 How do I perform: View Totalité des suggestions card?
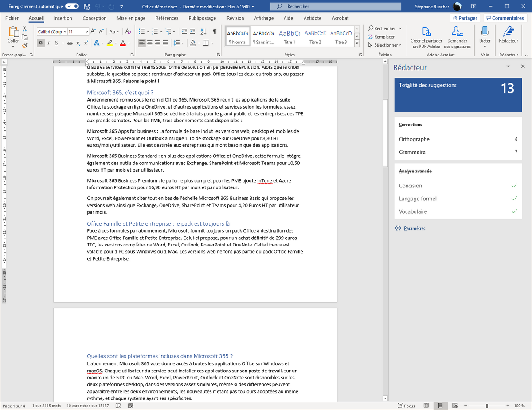pyautogui.click(x=458, y=94)
